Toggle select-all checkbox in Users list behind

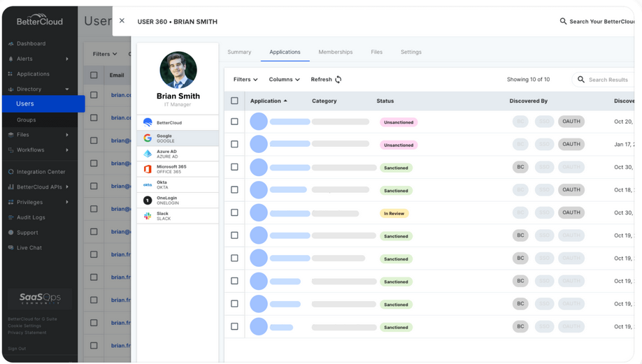pyautogui.click(x=94, y=75)
